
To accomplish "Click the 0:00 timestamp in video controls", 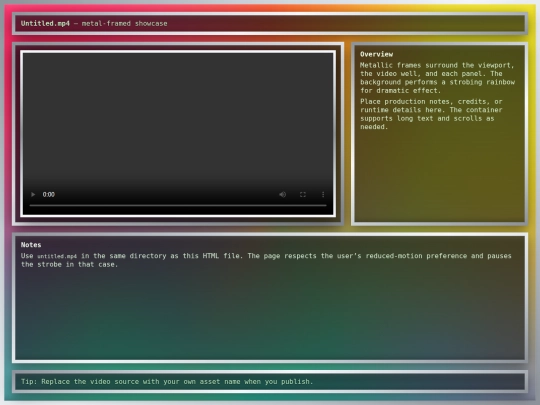I will 49,195.
